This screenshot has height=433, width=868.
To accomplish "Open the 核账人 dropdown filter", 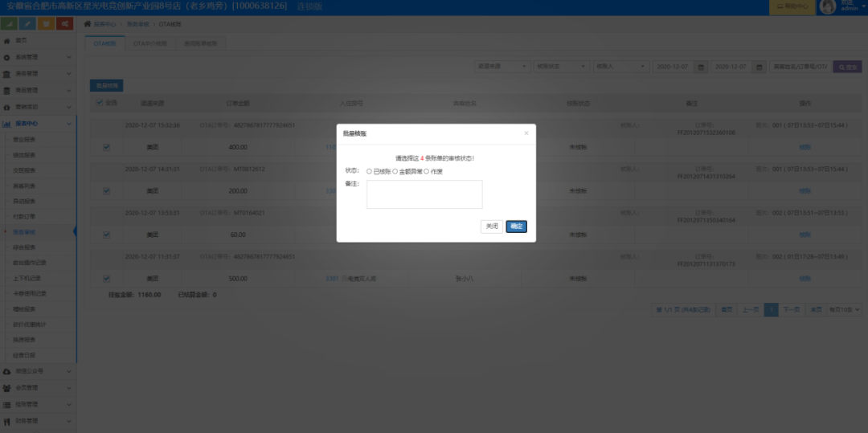I will click(x=620, y=67).
